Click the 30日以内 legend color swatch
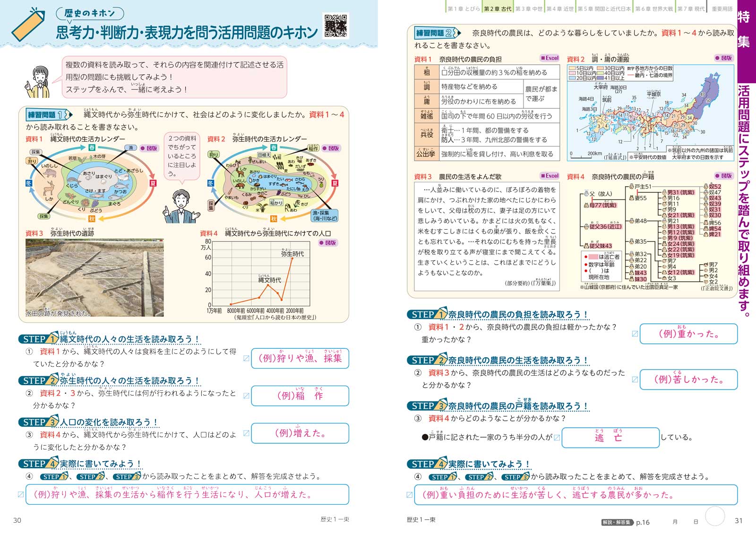This screenshot has width=756, height=534. (x=600, y=69)
